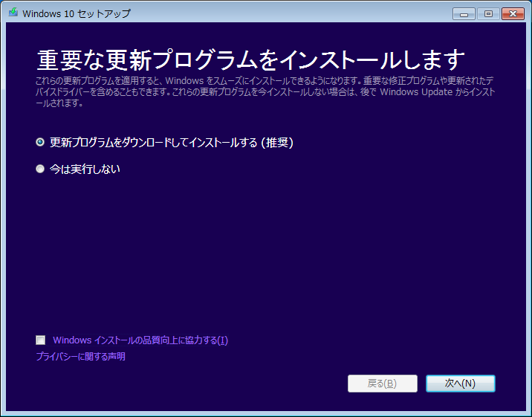Click the 重要な更新プログラムをインストールします heading
The height and width of the screenshot is (417, 532).
tap(250, 59)
